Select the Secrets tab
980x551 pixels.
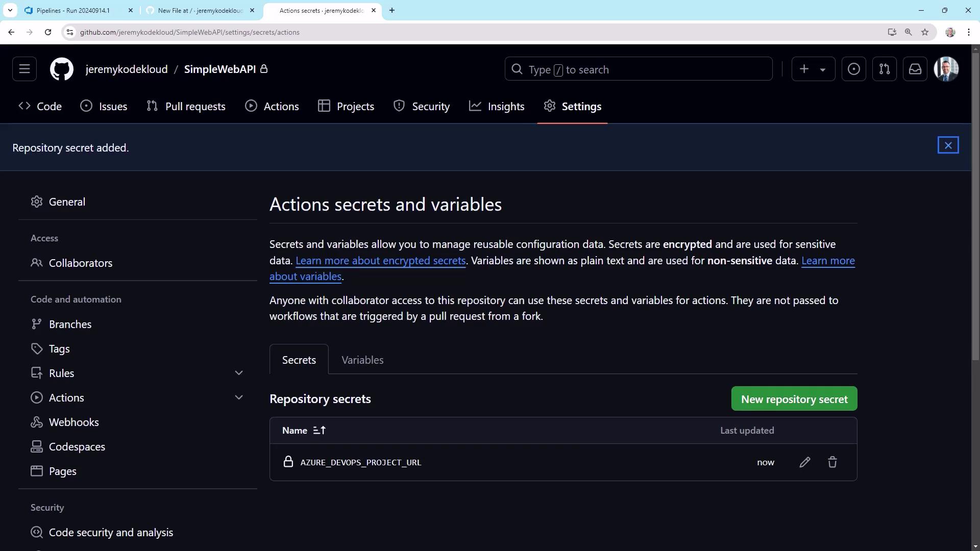click(299, 360)
